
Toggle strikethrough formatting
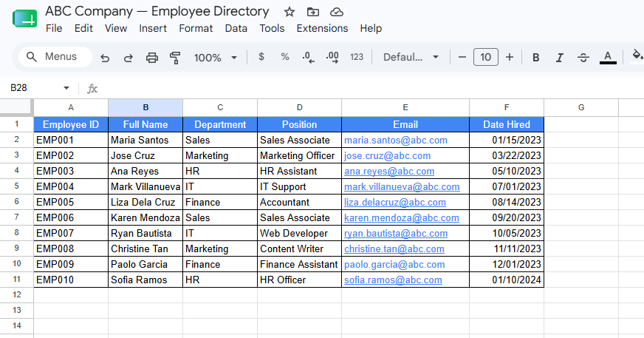point(583,58)
